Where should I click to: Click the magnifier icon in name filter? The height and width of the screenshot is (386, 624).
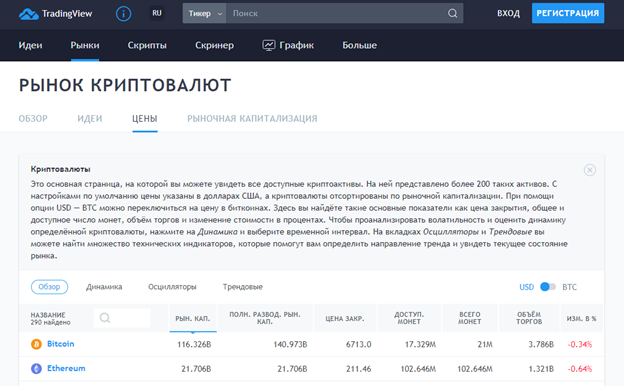click(105, 318)
